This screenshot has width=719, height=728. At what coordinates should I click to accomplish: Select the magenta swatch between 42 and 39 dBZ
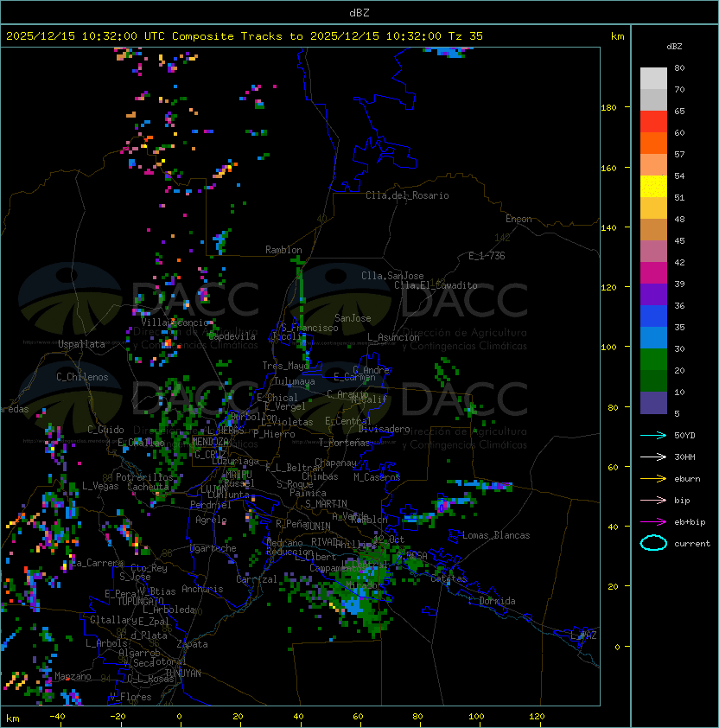click(x=653, y=273)
